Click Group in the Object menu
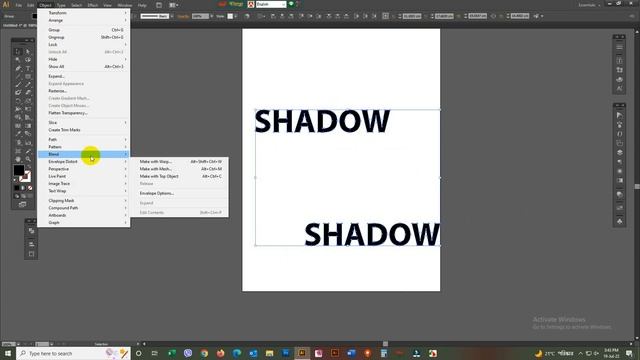 (x=84, y=30)
